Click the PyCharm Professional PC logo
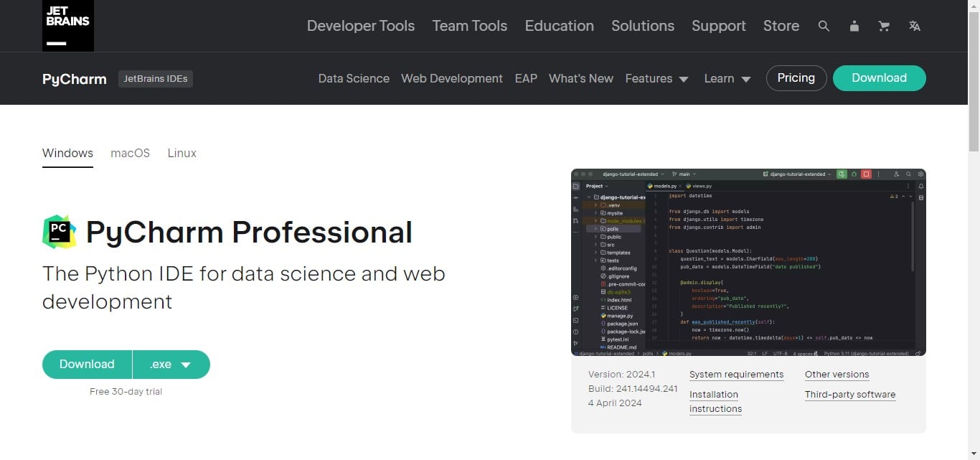 click(x=59, y=232)
